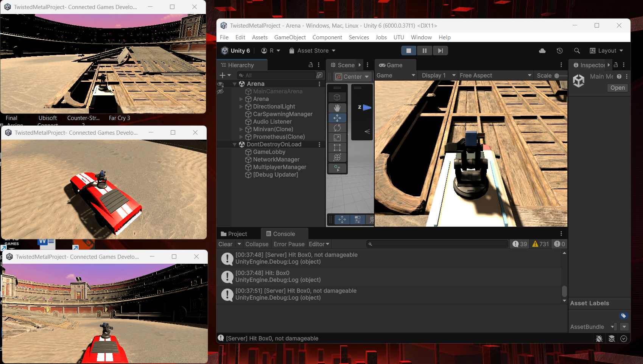Screen dimensions: 643x364
Task: Expand the DirectionalLight object
Action: [x=241, y=107]
